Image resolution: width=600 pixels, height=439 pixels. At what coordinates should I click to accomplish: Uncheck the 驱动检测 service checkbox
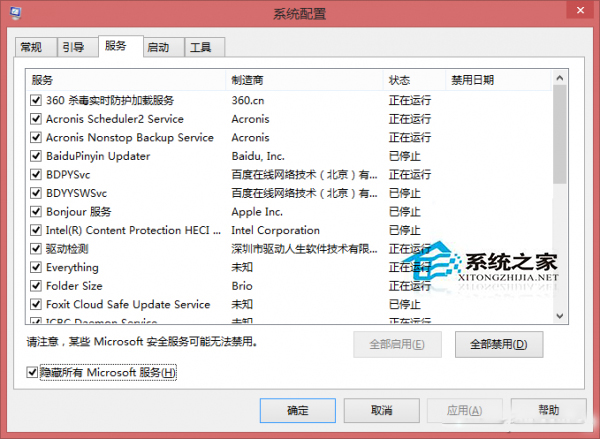point(36,249)
